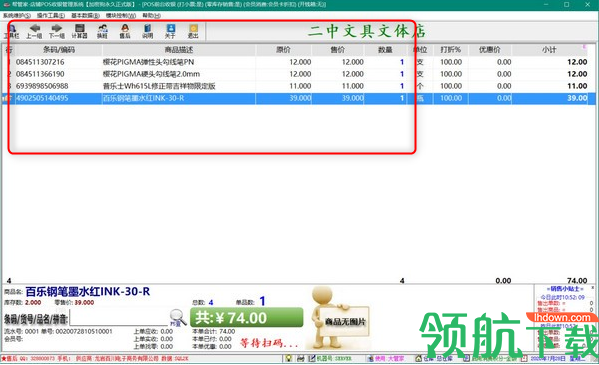Click the green 共:¥74.00 total button
This screenshot has width=599, height=365.
point(247,318)
